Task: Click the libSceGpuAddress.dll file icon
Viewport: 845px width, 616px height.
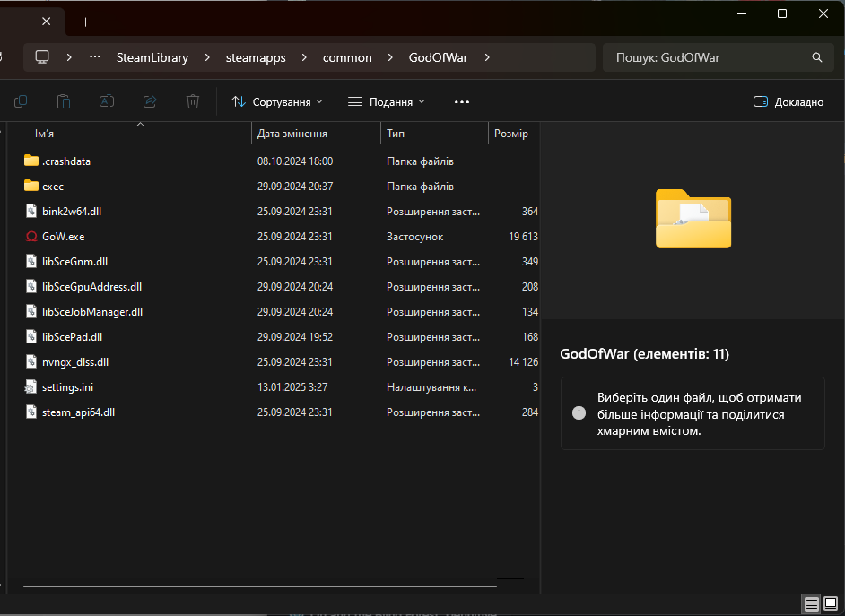Action: 31,286
